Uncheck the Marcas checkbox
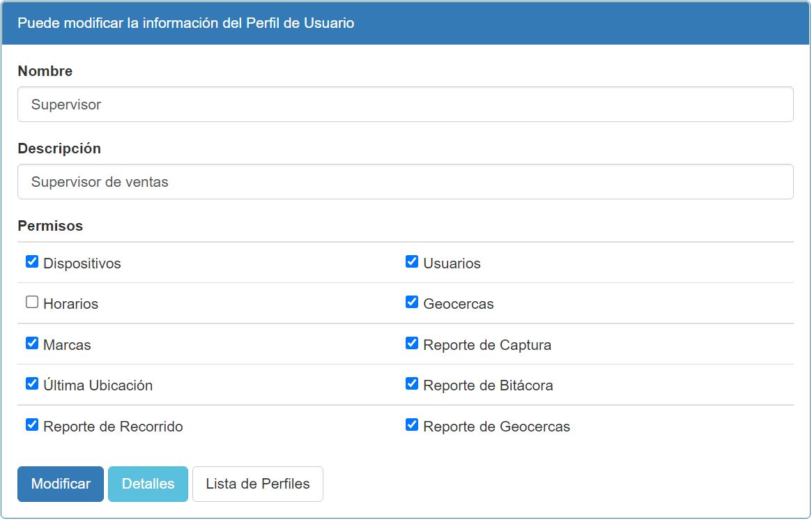This screenshot has width=812, height=520. coord(32,344)
